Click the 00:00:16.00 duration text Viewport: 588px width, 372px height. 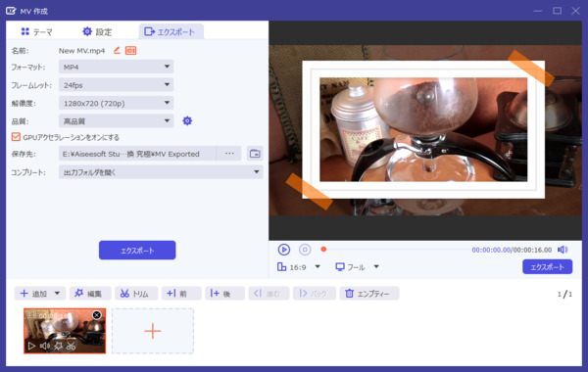pyautogui.click(x=532, y=250)
